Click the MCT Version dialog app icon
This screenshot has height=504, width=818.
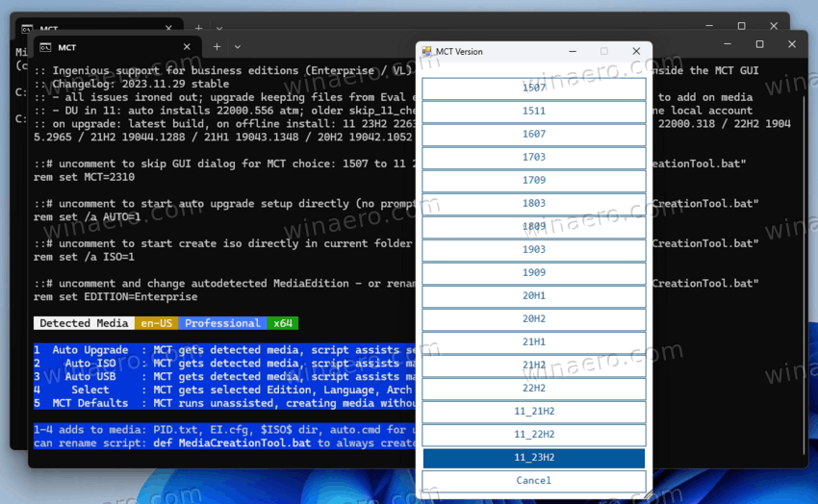click(x=426, y=52)
